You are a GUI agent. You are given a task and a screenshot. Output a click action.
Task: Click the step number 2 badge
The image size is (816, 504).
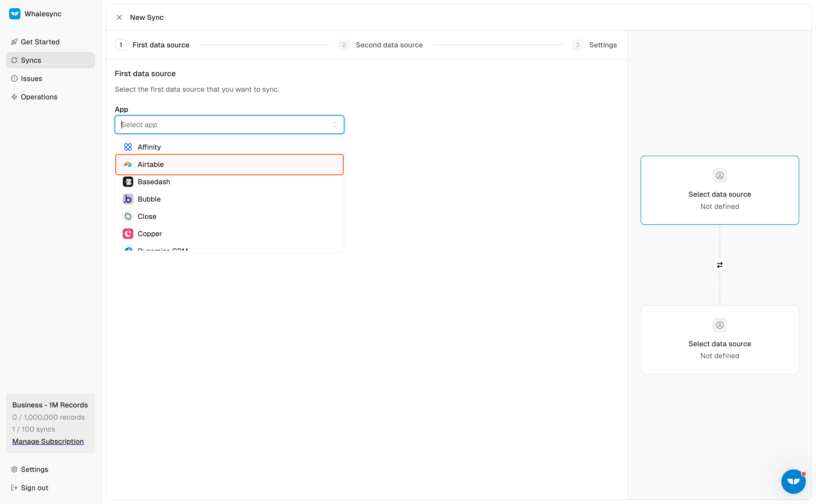click(x=344, y=45)
